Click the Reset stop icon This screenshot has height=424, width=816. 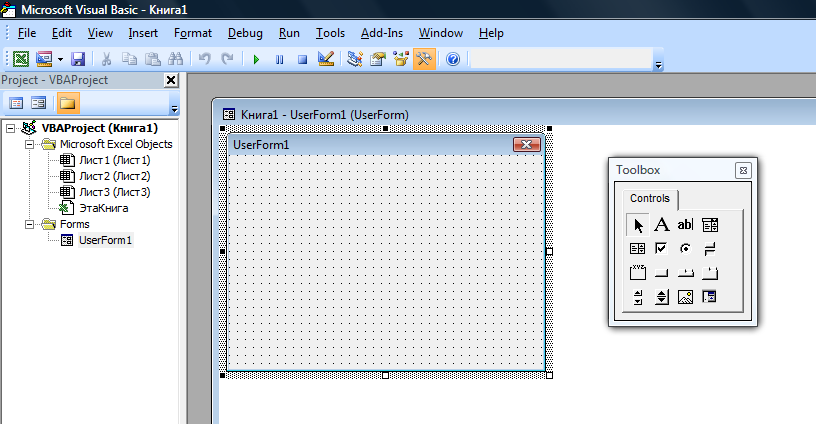coord(302,59)
